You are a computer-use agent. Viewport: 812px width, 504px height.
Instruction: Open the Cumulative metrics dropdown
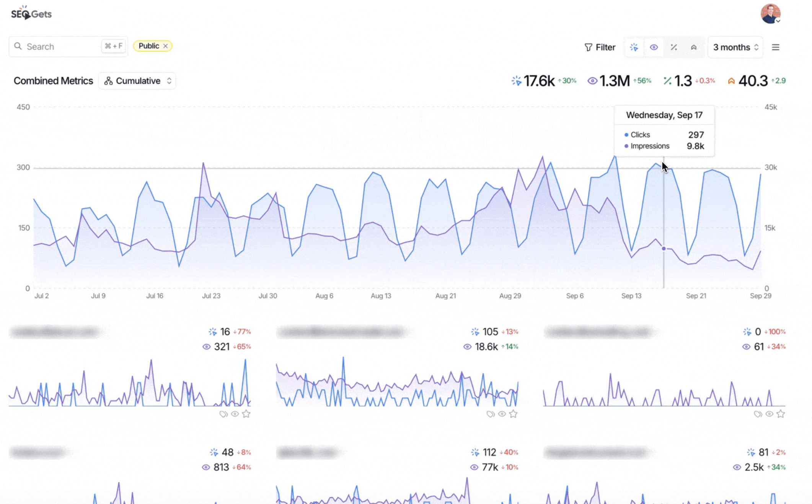point(137,81)
